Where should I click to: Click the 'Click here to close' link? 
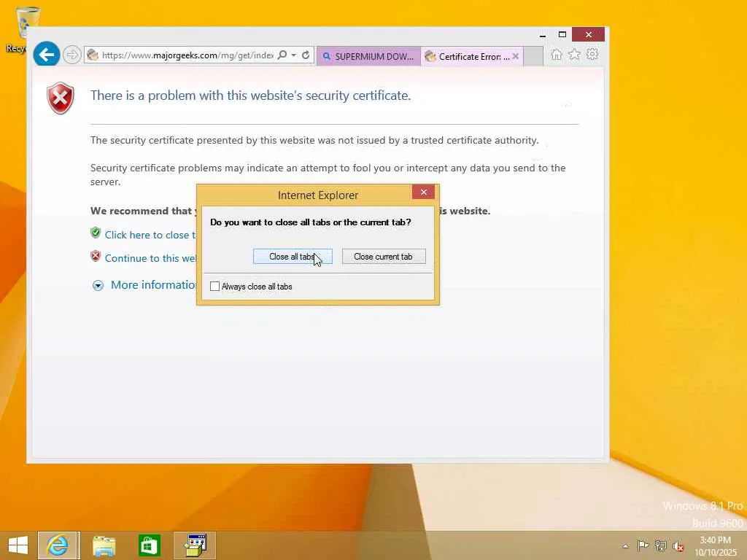click(x=150, y=235)
